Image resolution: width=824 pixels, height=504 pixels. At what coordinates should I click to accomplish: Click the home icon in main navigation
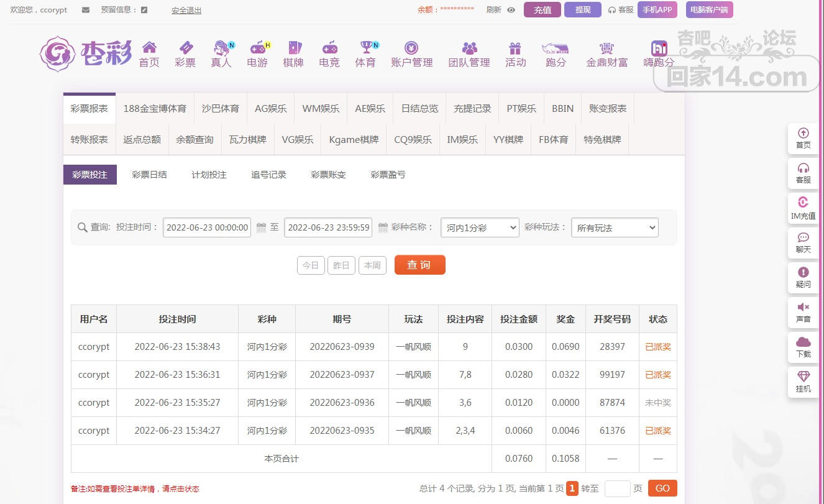coord(149,48)
